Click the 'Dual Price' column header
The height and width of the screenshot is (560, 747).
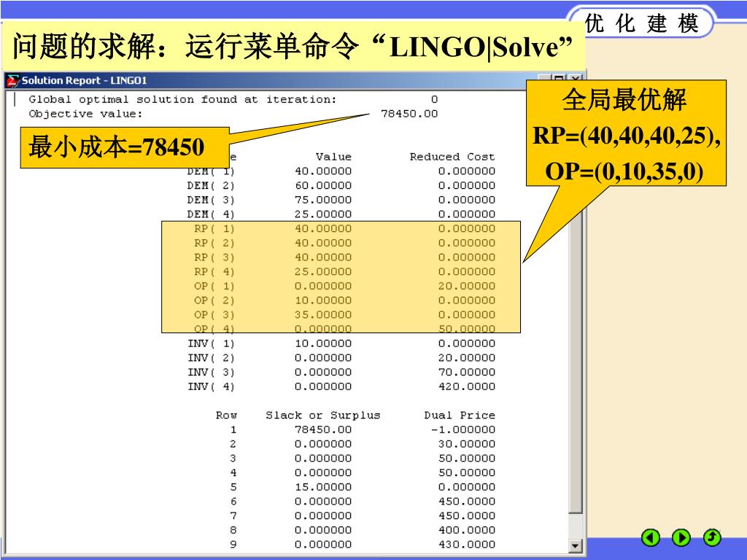point(460,415)
